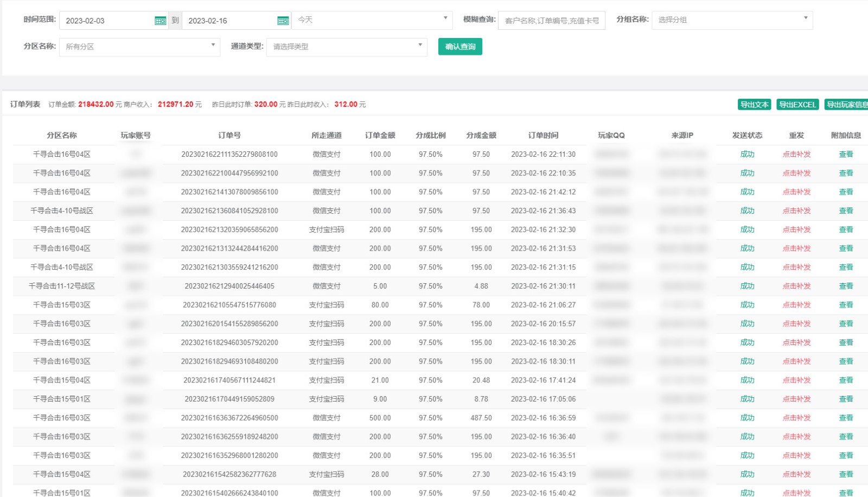Click 微信支付 cell for order at 16:36:59

pos(327,418)
